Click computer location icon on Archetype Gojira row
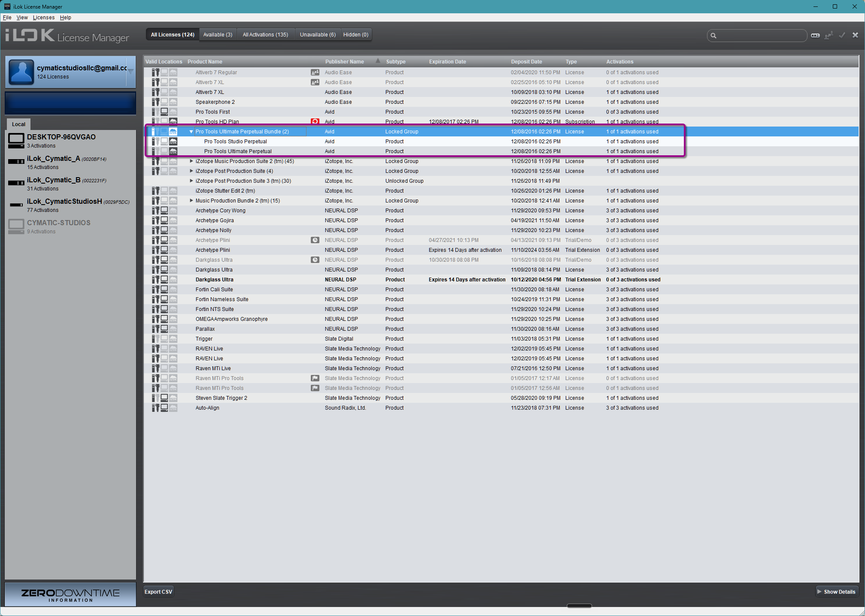865x616 pixels. [x=164, y=220]
